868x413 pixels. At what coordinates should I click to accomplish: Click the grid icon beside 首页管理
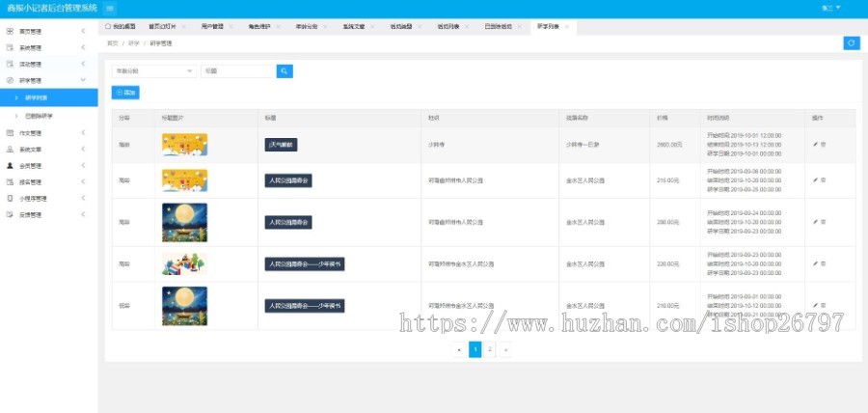(10, 32)
